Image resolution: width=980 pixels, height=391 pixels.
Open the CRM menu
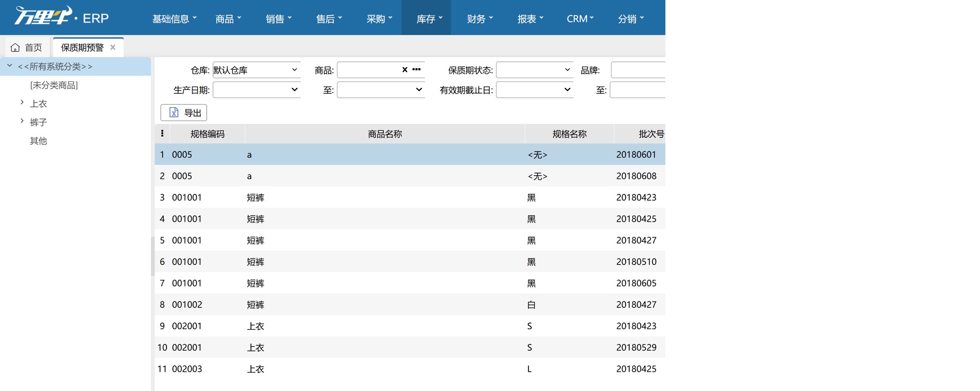pos(580,19)
